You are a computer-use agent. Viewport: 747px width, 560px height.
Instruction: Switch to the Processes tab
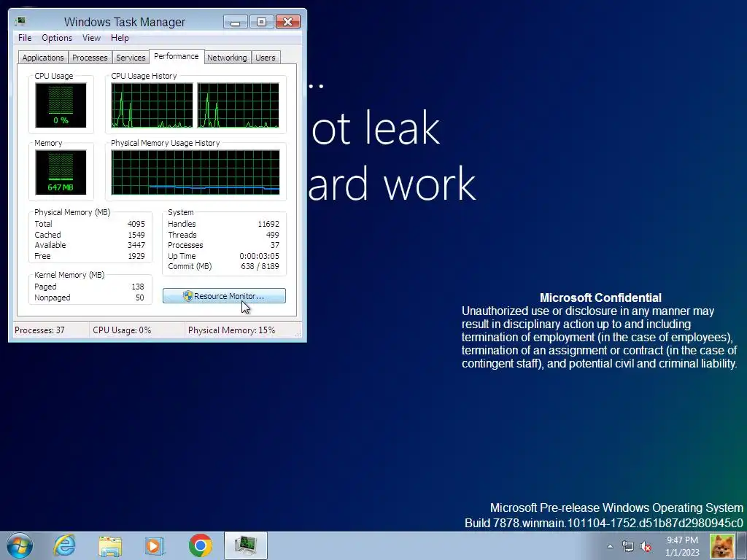pyautogui.click(x=90, y=58)
